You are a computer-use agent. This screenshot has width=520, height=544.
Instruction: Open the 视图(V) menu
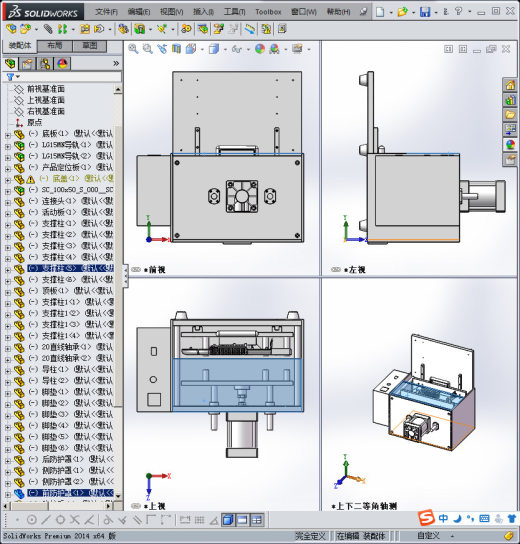point(171,12)
